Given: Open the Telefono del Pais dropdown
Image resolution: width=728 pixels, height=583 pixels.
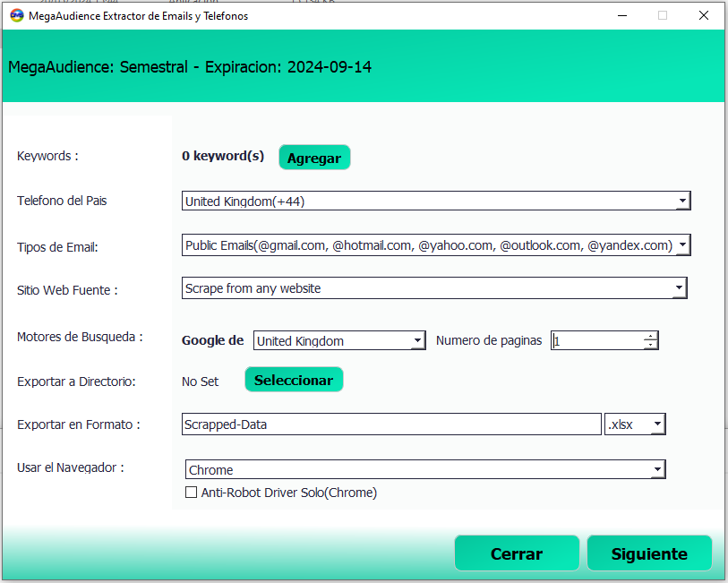Looking at the screenshot, I should [436, 201].
